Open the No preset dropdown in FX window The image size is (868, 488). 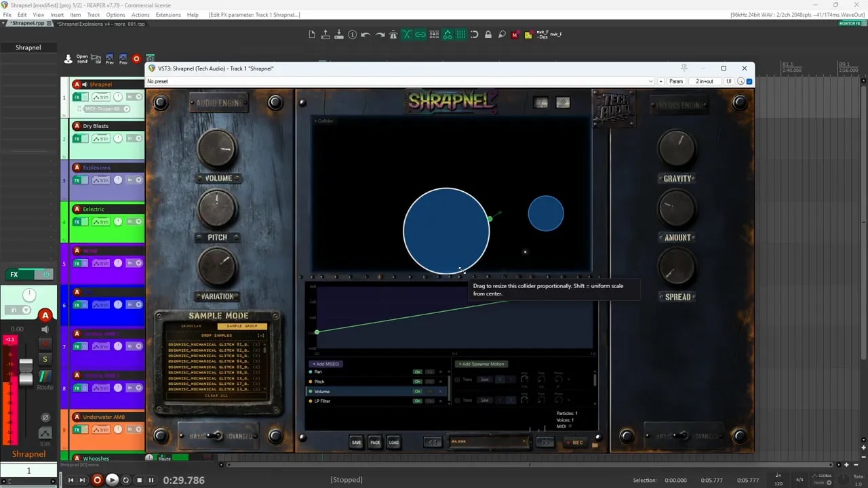click(x=400, y=81)
